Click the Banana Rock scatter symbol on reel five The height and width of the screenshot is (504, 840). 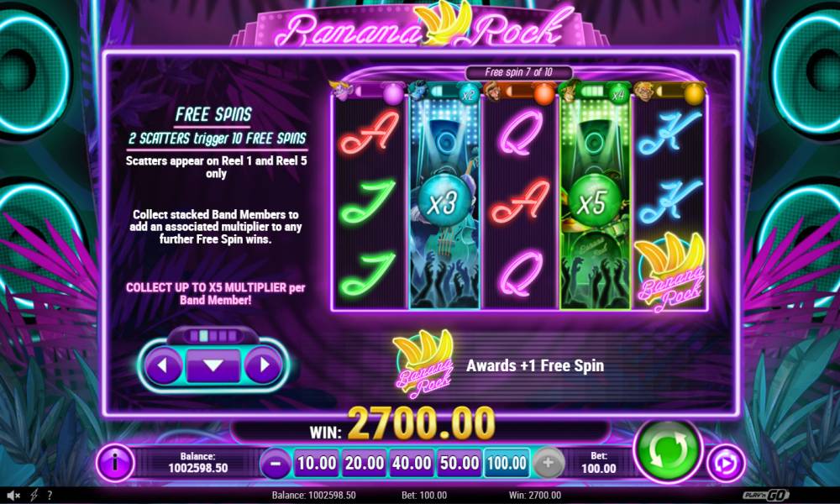pyautogui.click(x=669, y=272)
